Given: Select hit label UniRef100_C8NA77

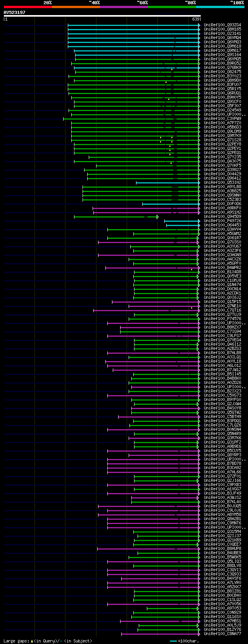Looking at the screenshot, I should 222,634.
